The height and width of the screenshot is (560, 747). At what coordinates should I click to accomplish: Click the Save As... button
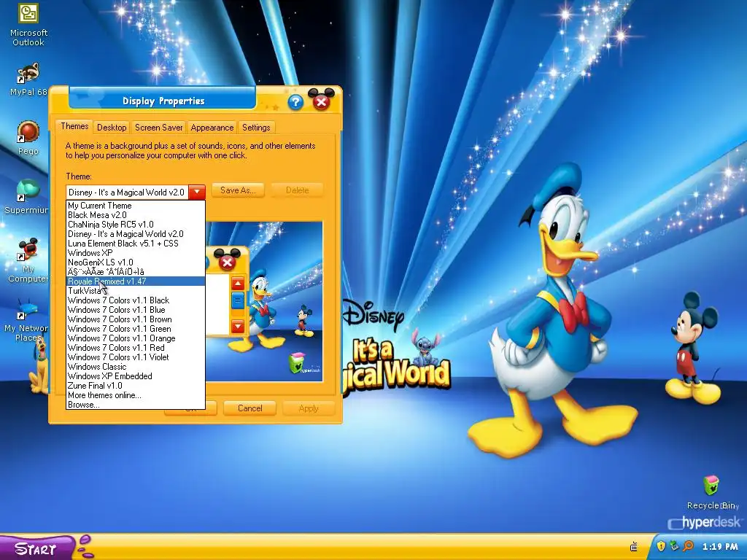[x=238, y=190]
